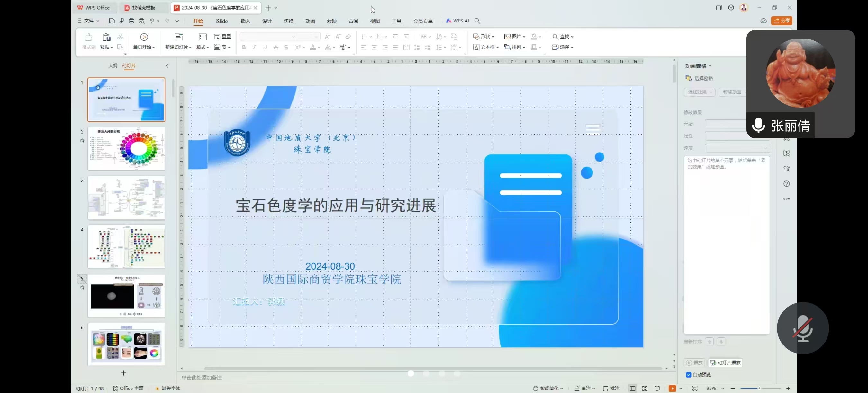This screenshot has height=393, width=868.
Task: Toggle Underline formatting
Action: coord(265,47)
